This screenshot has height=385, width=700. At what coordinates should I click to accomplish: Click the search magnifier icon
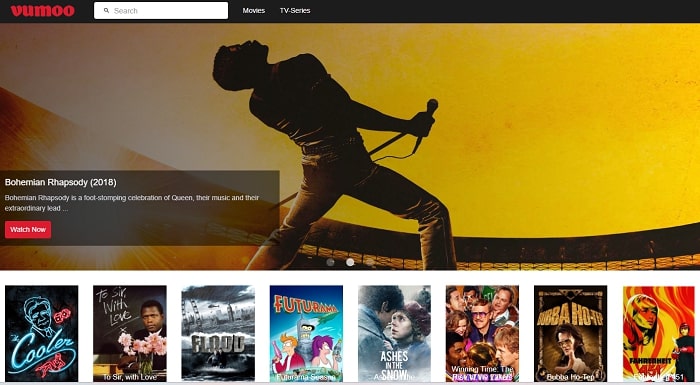(x=106, y=10)
